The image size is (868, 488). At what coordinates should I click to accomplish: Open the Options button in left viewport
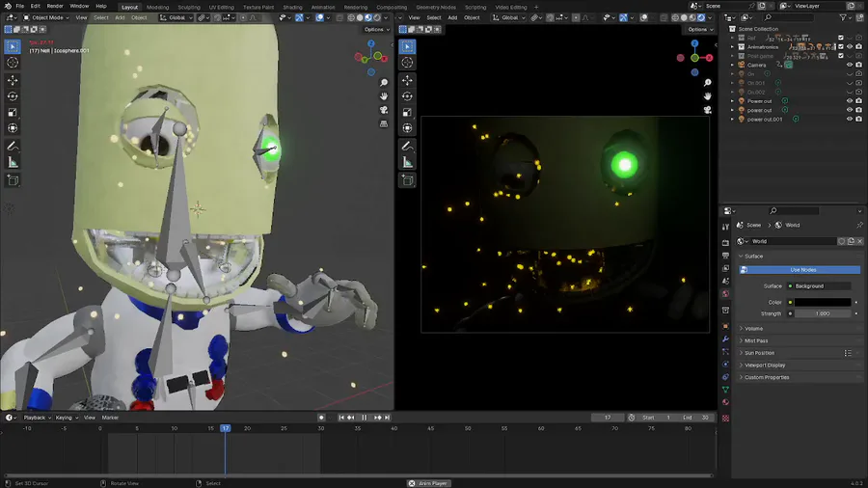(x=376, y=29)
